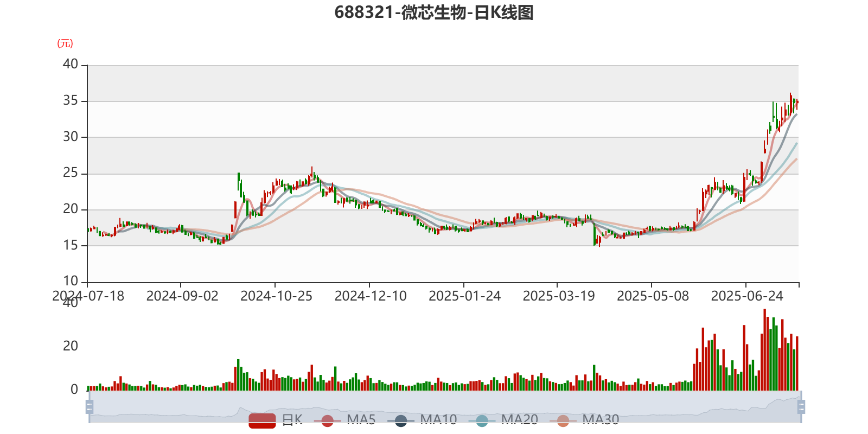Toggle the 日K candlestick series legend

[x=276, y=420]
